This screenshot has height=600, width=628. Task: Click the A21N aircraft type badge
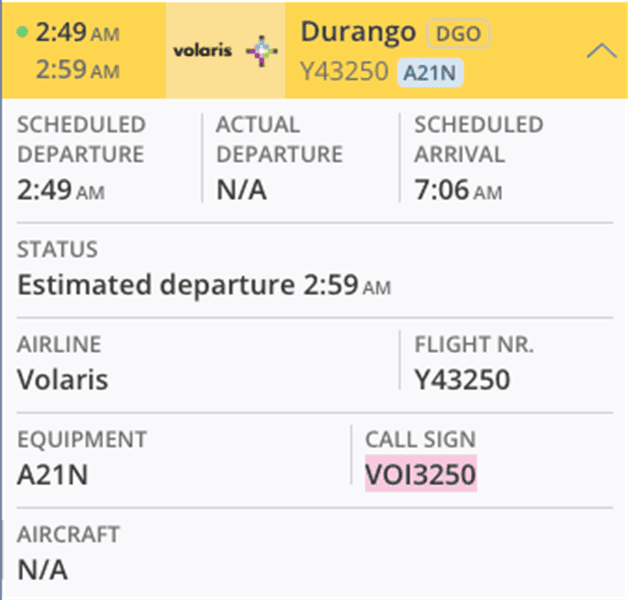pyautogui.click(x=430, y=72)
